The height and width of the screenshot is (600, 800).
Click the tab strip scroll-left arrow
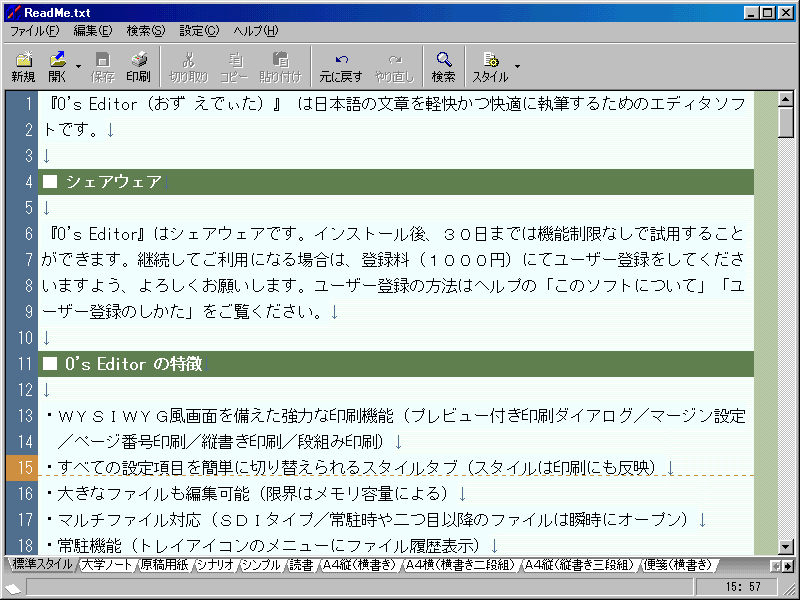(776, 566)
